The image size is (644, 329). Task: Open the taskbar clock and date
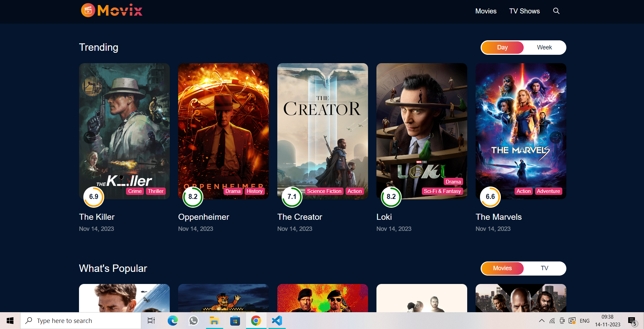click(608, 321)
